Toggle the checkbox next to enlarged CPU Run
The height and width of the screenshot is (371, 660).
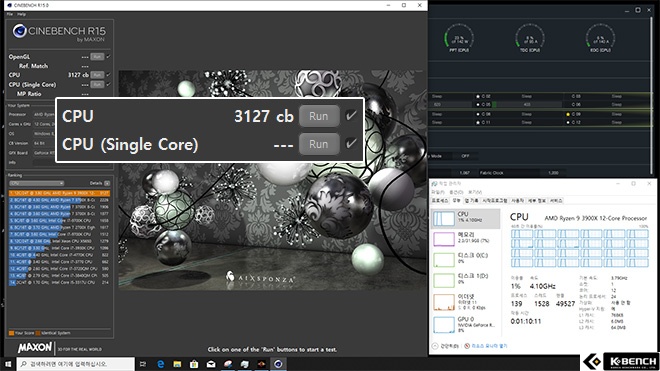pos(351,116)
